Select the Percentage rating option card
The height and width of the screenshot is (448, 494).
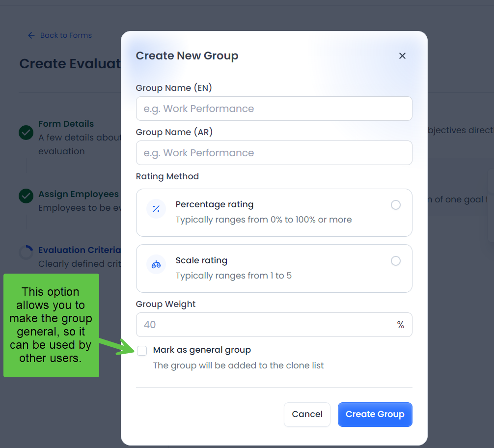click(274, 212)
